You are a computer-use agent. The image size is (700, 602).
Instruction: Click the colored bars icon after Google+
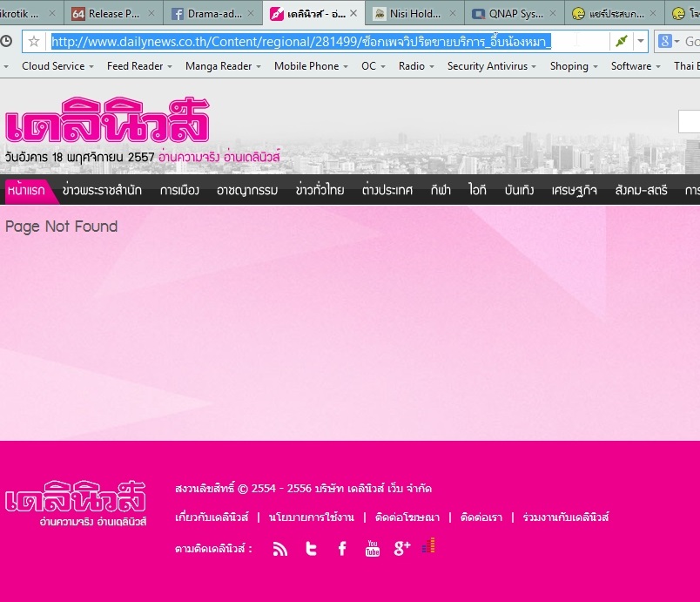[428, 545]
